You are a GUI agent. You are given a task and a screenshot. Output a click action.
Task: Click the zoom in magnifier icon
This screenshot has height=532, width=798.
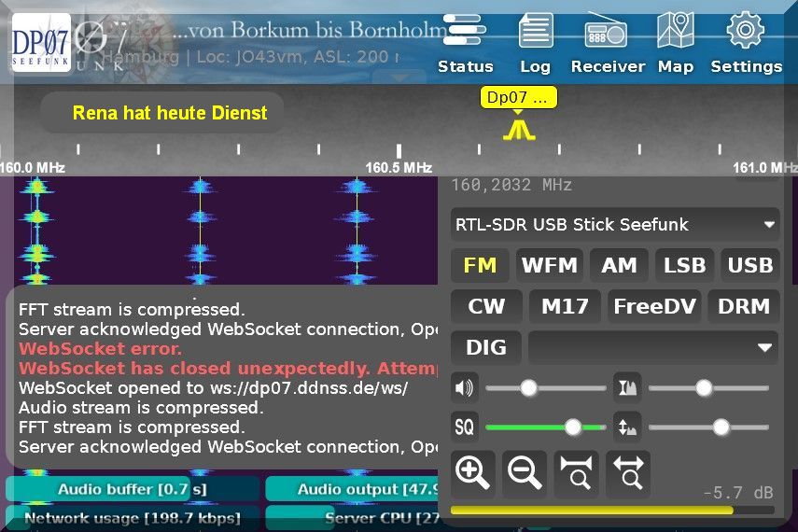point(473,473)
